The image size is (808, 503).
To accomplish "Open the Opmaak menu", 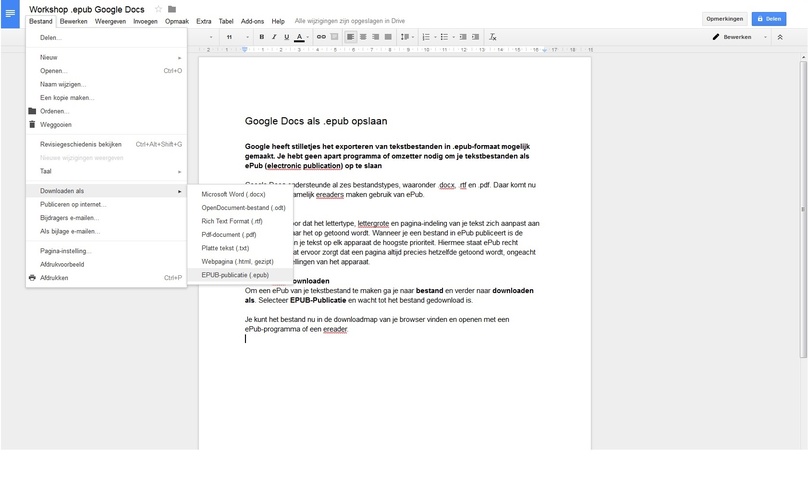I will 177,21.
